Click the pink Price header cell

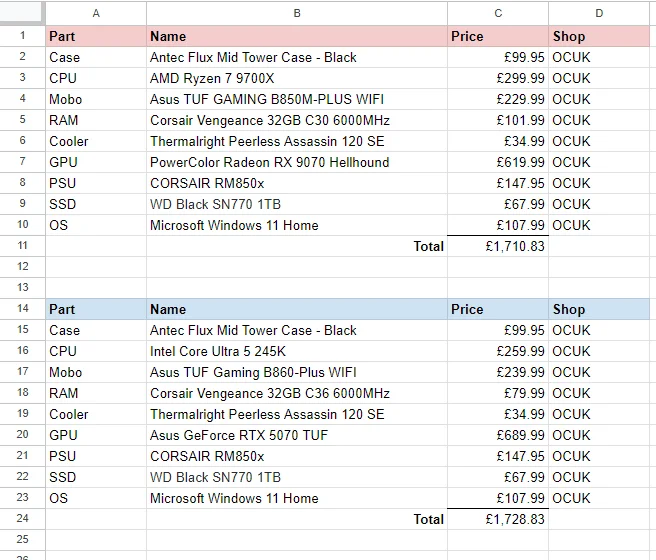498,36
